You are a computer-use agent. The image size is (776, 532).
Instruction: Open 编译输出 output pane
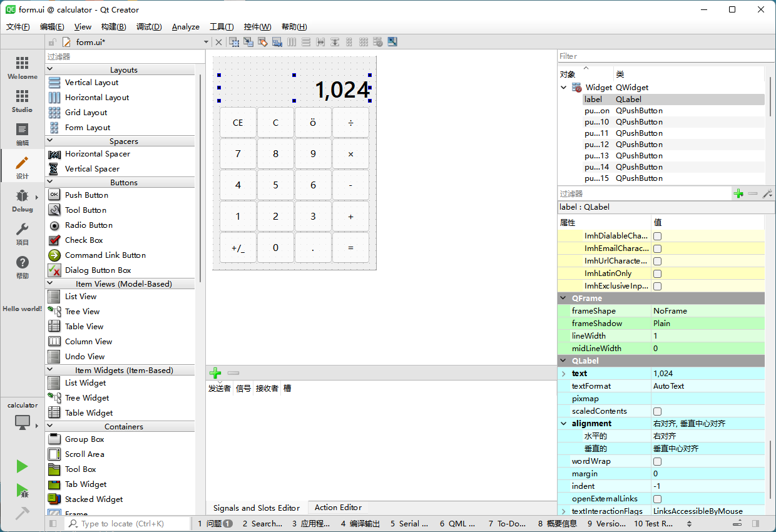[360, 523]
